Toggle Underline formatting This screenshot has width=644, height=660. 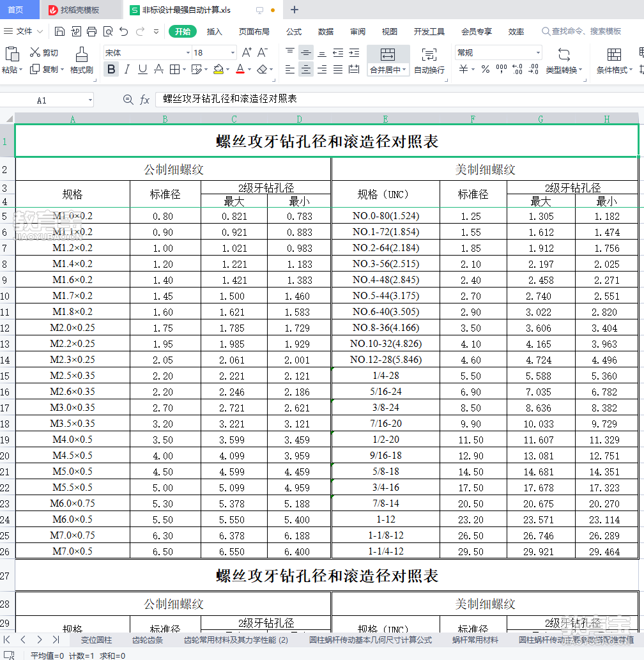tap(142, 69)
